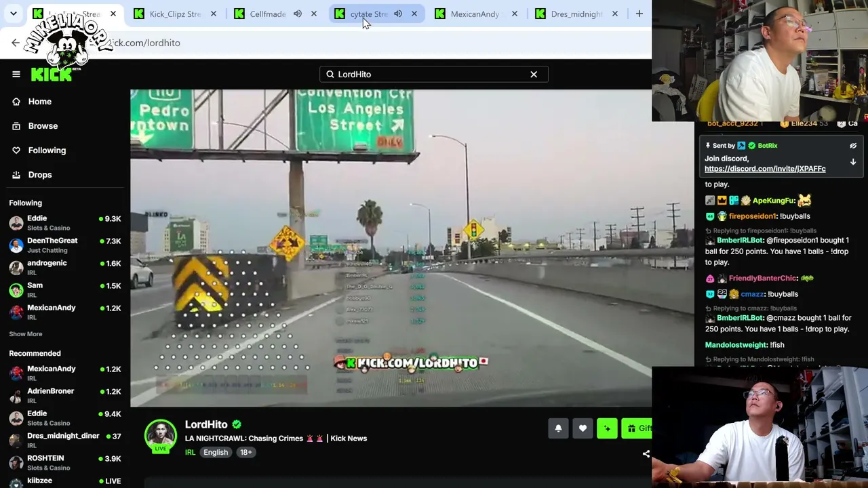Screen dimensions: 868x488
Task: Open ROSHTEIN's recommended channel
Action: [65, 463]
